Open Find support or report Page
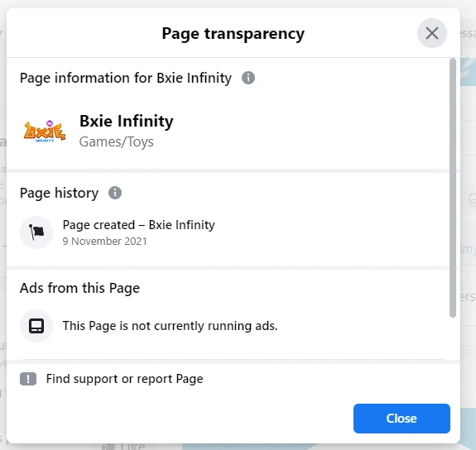 tap(124, 379)
